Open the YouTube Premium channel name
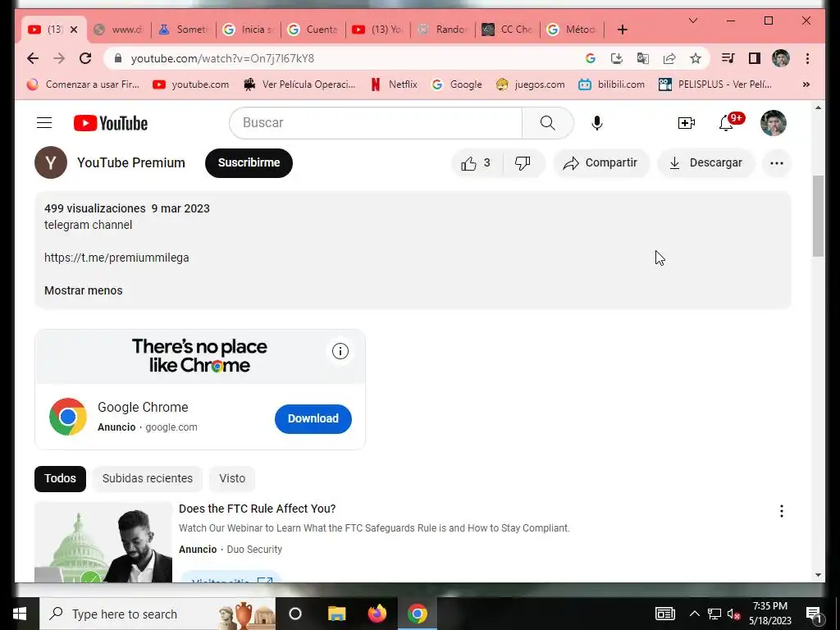Image resolution: width=840 pixels, height=630 pixels. tap(131, 163)
